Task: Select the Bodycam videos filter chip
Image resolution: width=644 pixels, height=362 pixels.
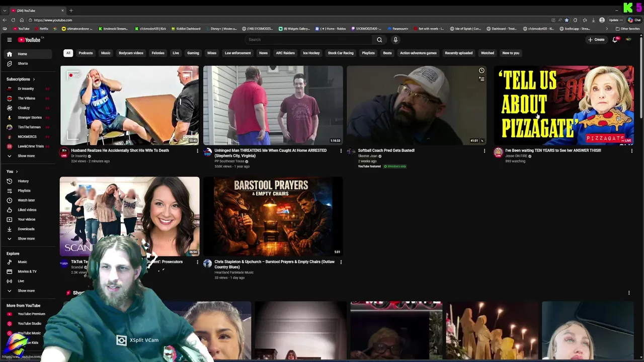Action: [131, 53]
